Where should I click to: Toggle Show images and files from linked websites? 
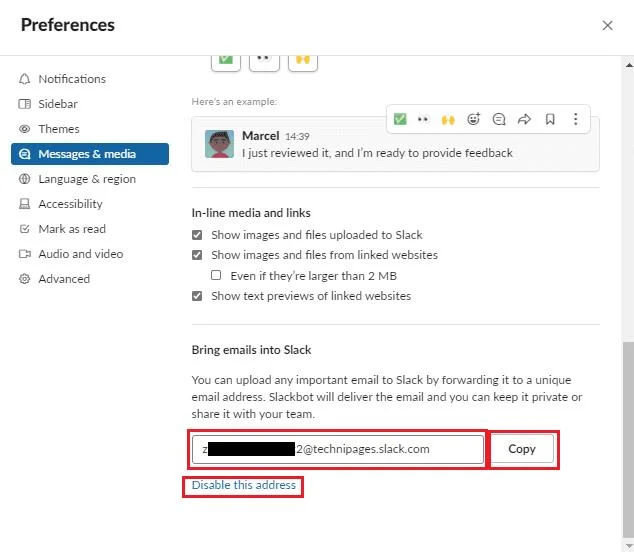[197, 255]
